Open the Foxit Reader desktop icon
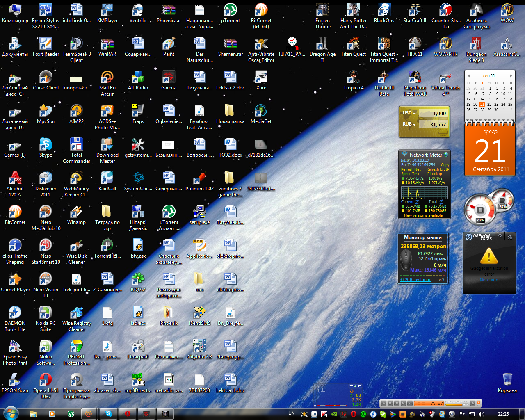This screenshot has height=420, width=525. pyautogui.click(x=46, y=44)
